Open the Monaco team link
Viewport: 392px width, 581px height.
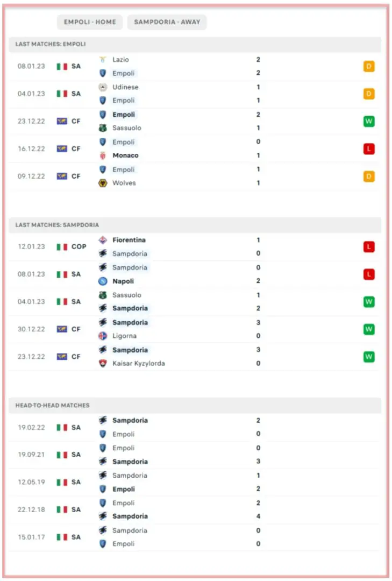click(x=125, y=155)
